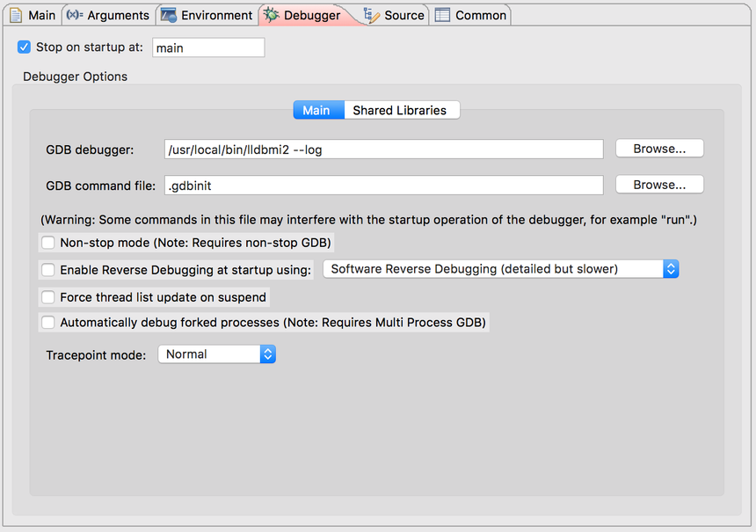
Task: Click the Environment tab icon
Action: (x=169, y=15)
